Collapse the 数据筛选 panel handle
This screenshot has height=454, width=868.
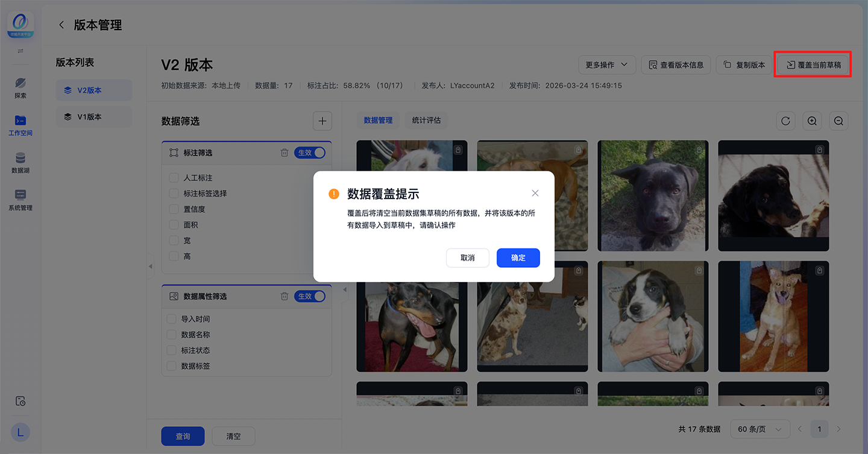(x=345, y=290)
